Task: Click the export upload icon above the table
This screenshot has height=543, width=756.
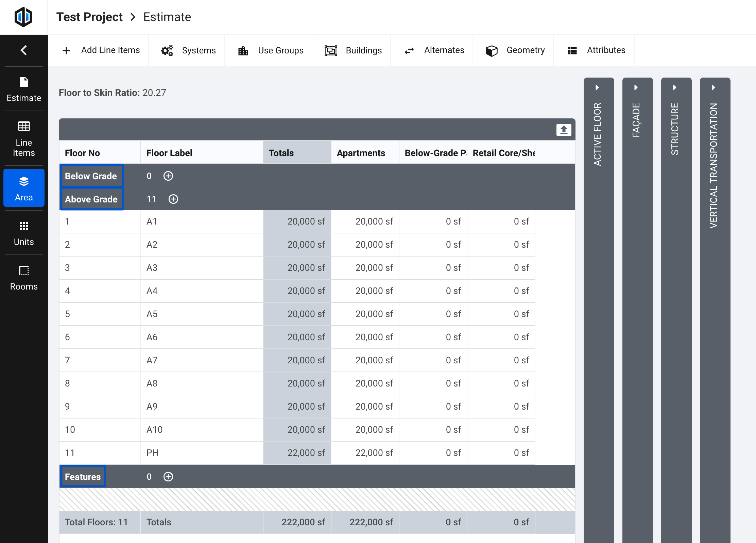Action: pyautogui.click(x=563, y=130)
